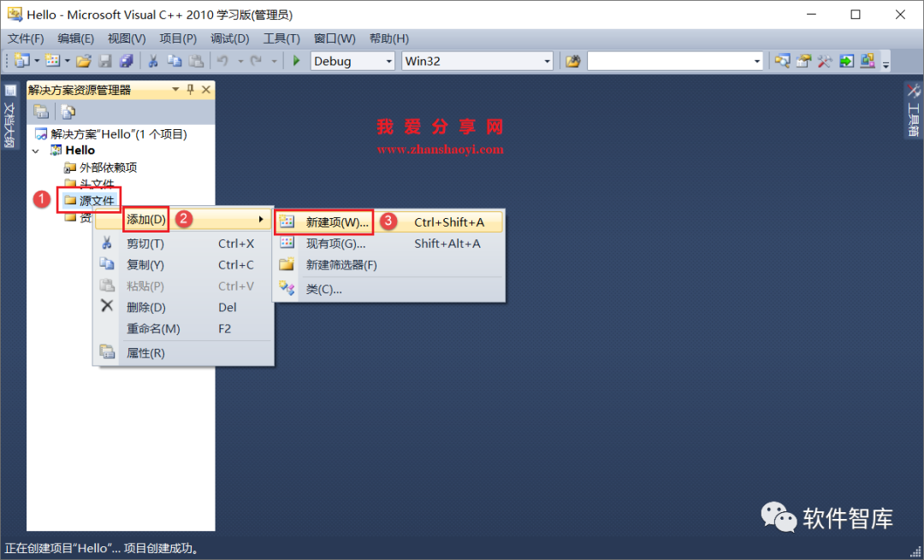Choose 属性(R) in the context menu
Image resolution: width=924 pixels, height=560 pixels.
coord(183,353)
